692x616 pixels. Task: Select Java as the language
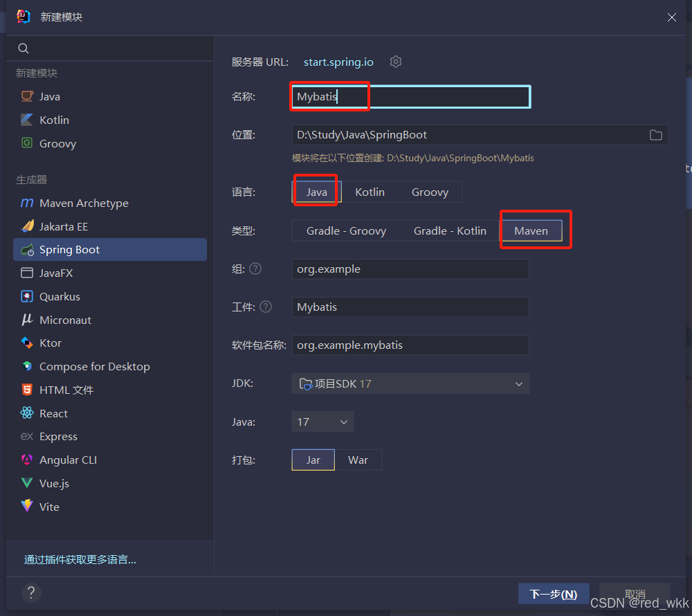316,192
